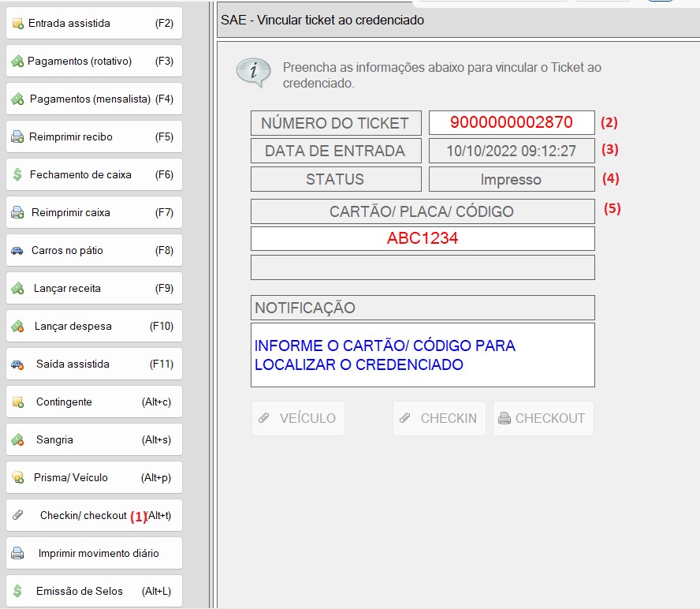Click the CARTÃO/ PLACA/ CÓDIGO header

423,211
